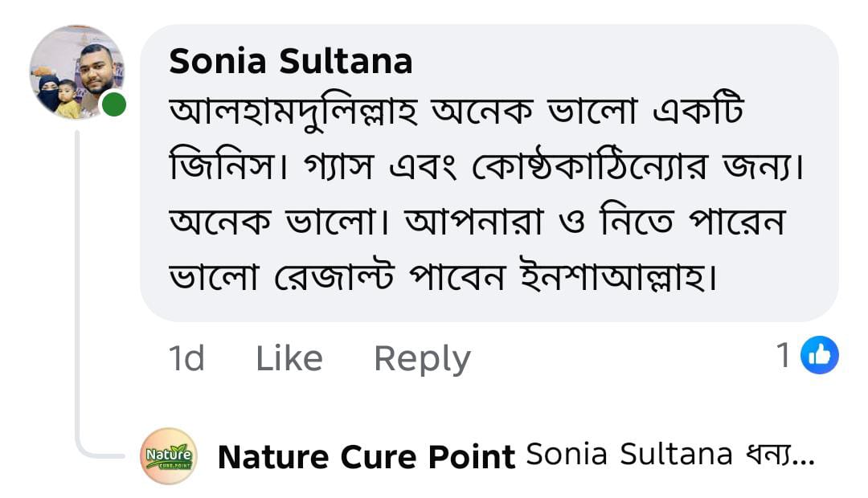Viewport: 868px width, 498px height.
Task: Like Sonia Sultana's comment
Action: click(x=289, y=358)
